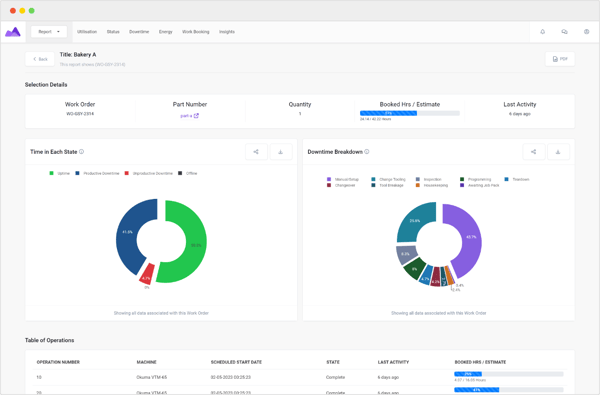Click operation number 10 in the table
This screenshot has width=600, height=395.
point(39,377)
